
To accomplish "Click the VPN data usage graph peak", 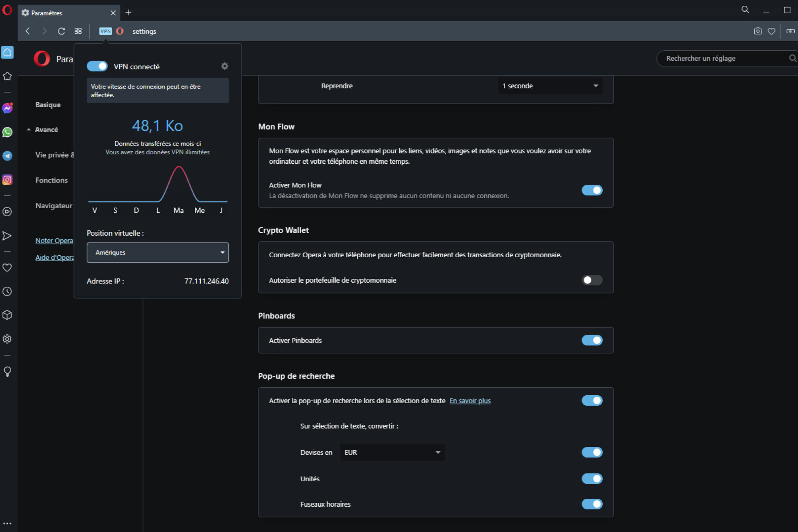I will coord(179,167).
